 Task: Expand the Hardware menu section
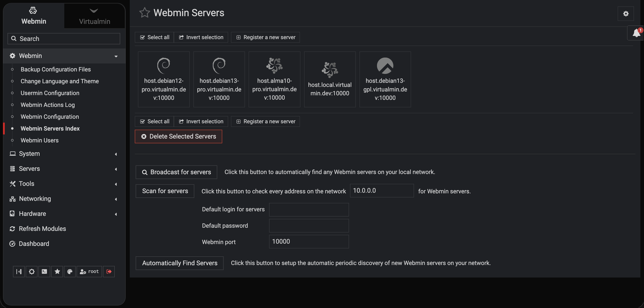(64, 214)
